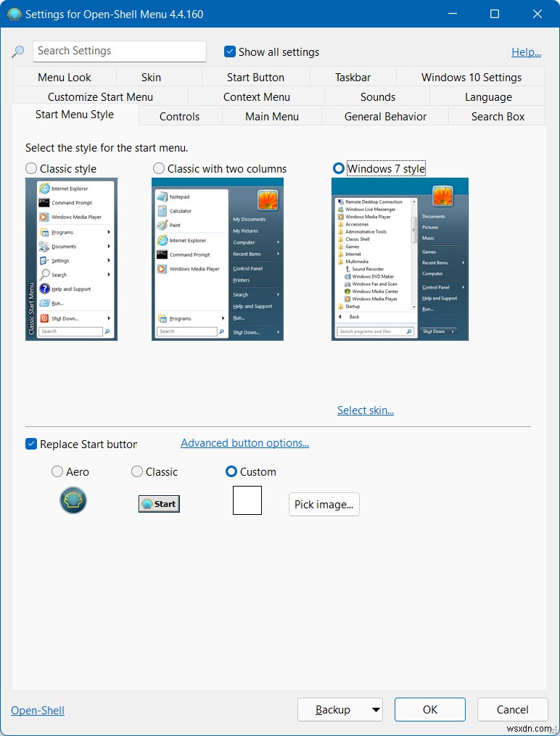The width and height of the screenshot is (560, 736).
Task: Open the Language tab
Action: (x=488, y=97)
